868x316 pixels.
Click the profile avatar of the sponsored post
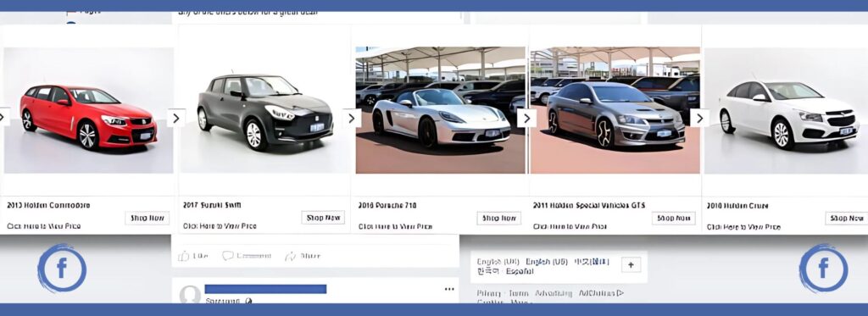pyautogui.click(x=190, y=295)
